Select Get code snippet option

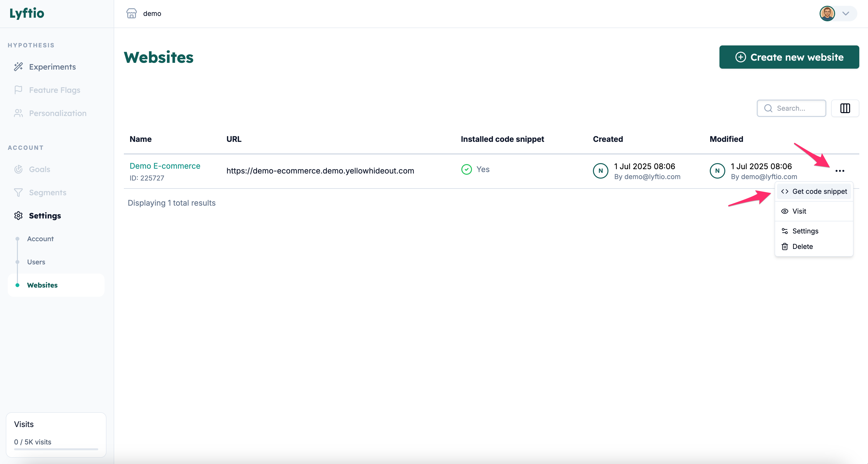(819, 191)
